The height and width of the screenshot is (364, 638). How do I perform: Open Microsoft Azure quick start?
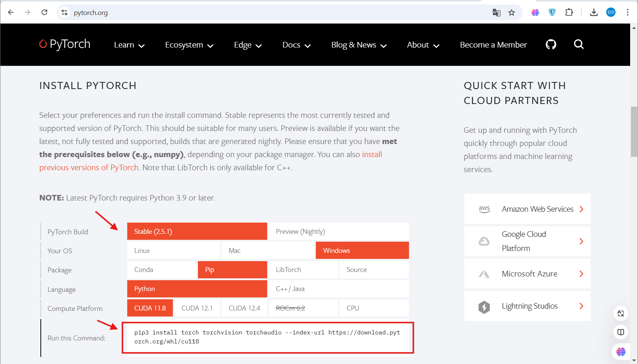527,274
